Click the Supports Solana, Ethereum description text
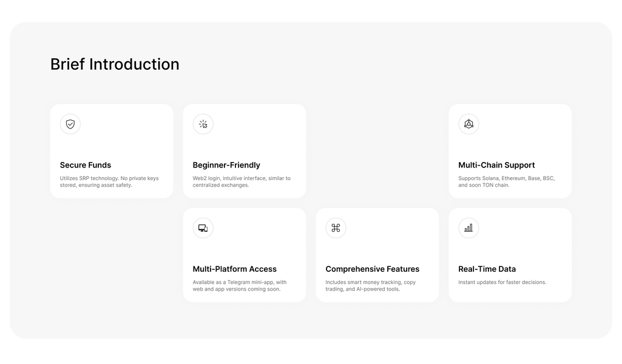Viewport: 622px width, 364px height. pos(506,181)
